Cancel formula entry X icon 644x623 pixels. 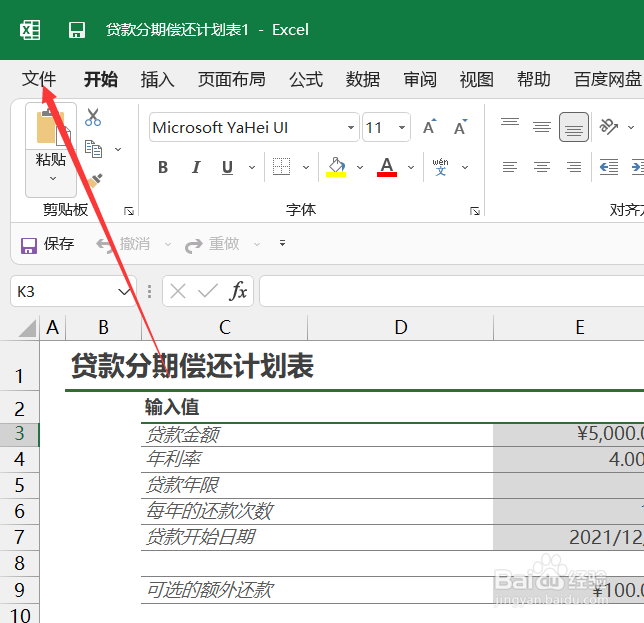178,292
